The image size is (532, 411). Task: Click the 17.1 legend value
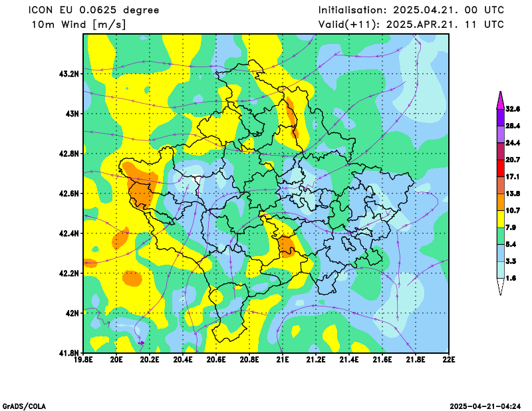pyautogui.click(x=513, y=177)
